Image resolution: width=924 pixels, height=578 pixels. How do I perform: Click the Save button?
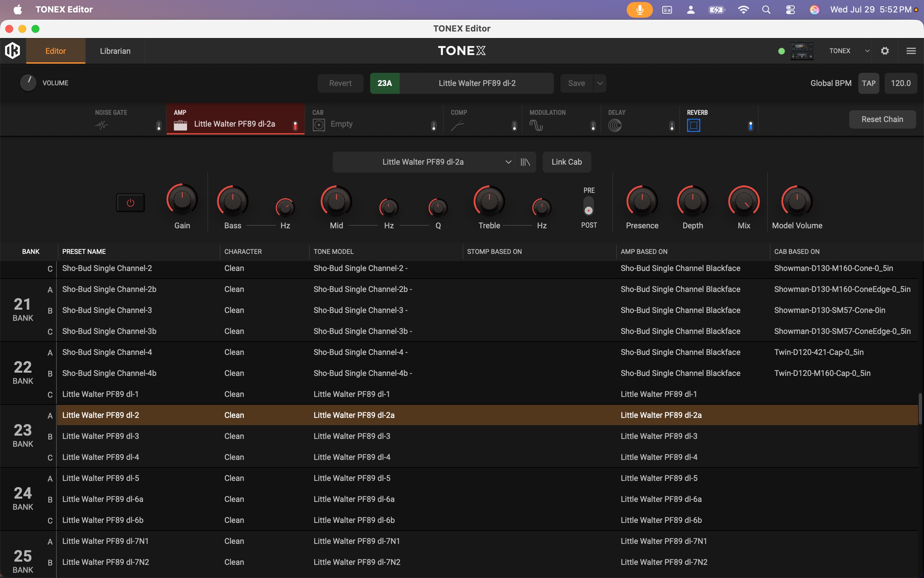coord(577,83)
